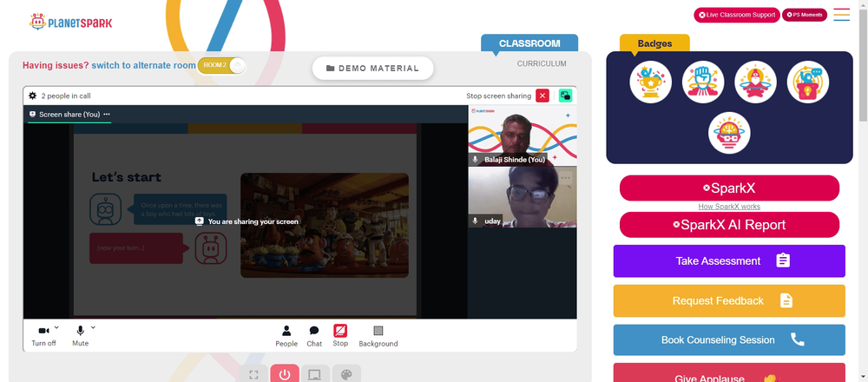Click '2 people in call' text

66,95
